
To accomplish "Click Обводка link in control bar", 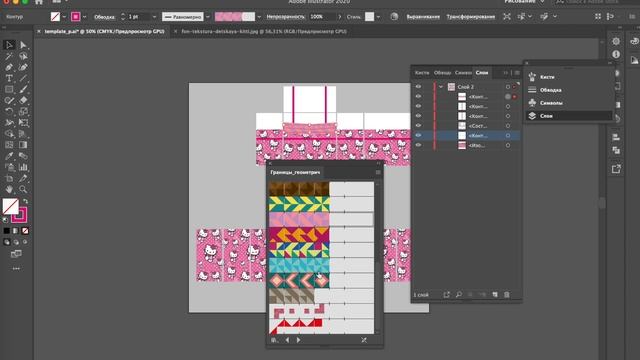I will 104,17.
